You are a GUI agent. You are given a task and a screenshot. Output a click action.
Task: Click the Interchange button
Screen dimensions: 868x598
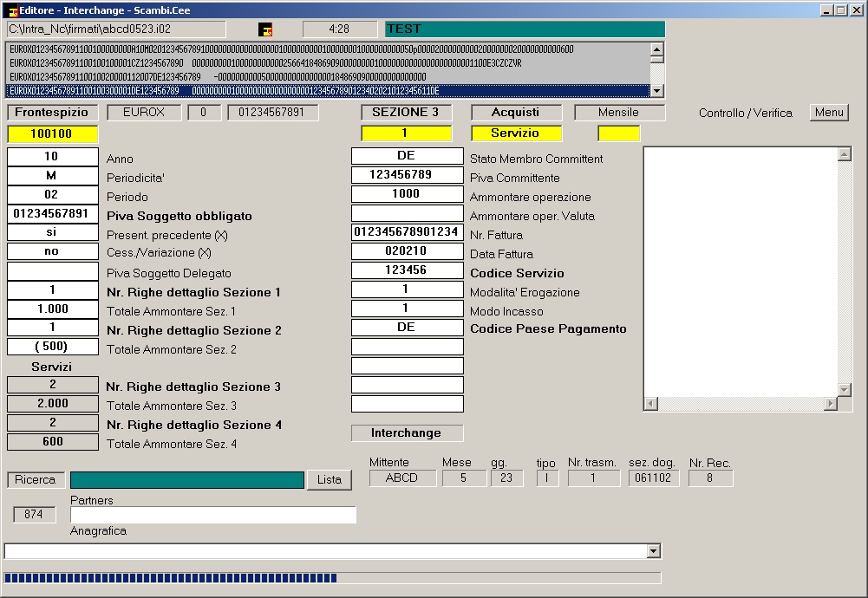(x=407, y=432)
